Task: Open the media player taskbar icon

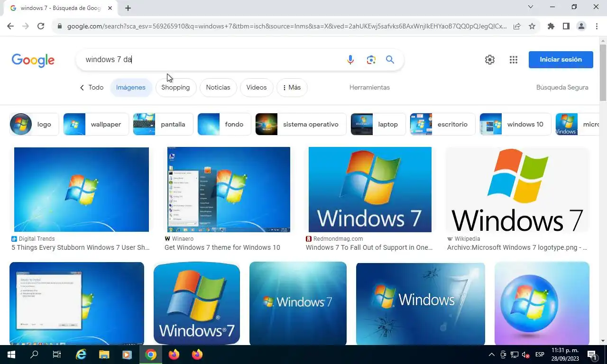Action: [127, 354]
